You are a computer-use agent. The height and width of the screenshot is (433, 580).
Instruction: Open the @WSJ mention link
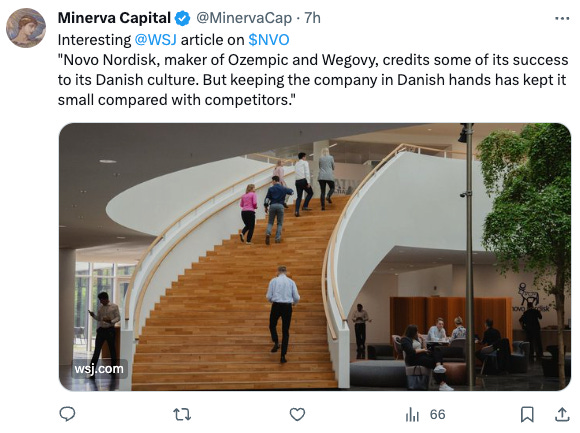point(155,40)
